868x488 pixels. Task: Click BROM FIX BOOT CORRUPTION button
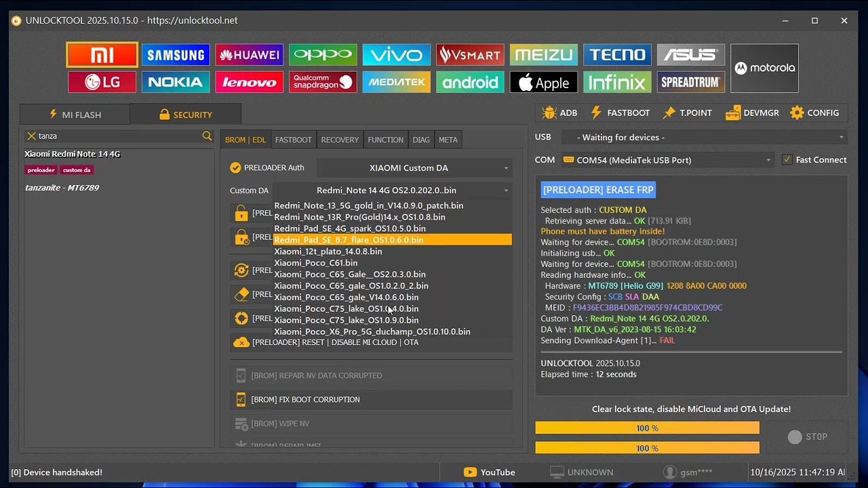click(x=371, y=400)
